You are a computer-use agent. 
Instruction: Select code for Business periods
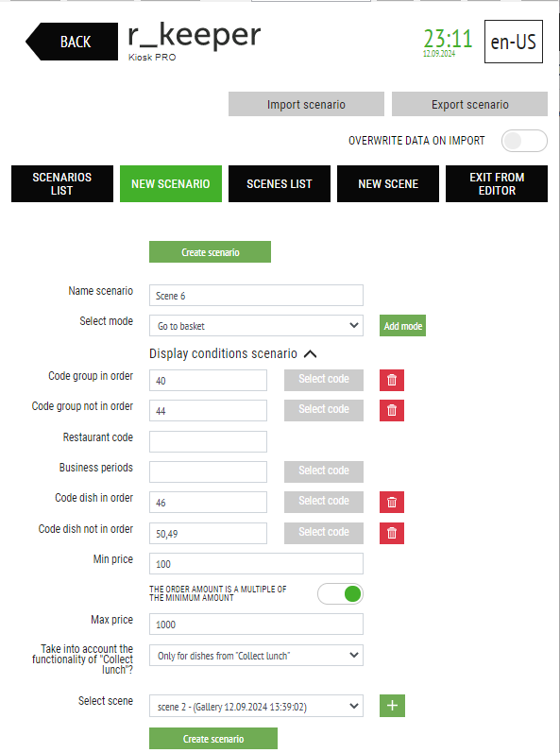click(323, 471)
